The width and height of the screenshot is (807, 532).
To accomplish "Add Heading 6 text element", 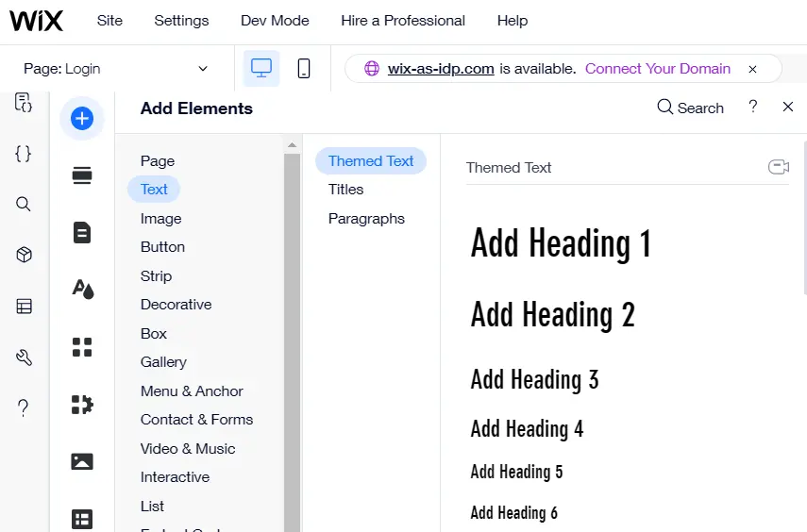I will click(514, 513).
